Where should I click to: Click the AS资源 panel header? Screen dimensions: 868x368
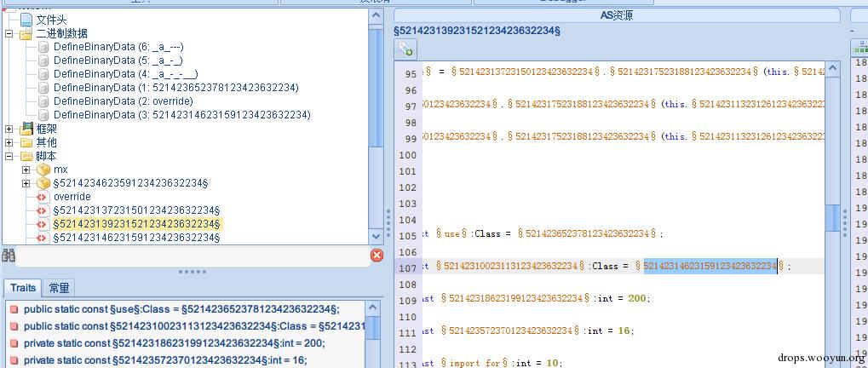click(617, 15)
